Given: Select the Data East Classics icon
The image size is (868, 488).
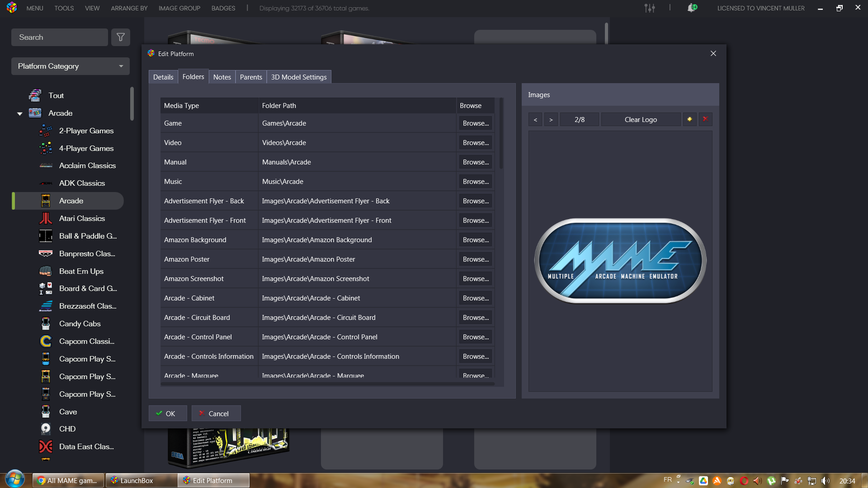Looking at the screenshot, I should coord(46,446).
